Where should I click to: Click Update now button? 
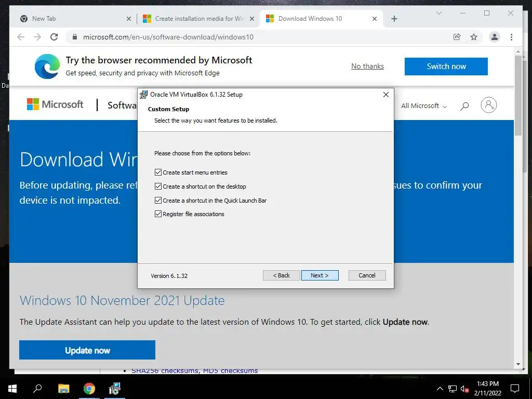pyautogui.click(x=87, y=350)
